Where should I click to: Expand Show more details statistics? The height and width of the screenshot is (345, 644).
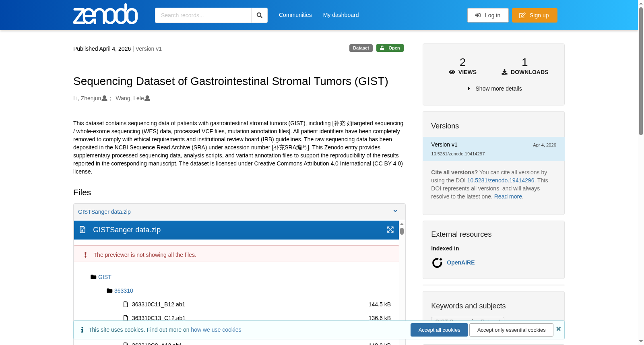coord(494,89)
